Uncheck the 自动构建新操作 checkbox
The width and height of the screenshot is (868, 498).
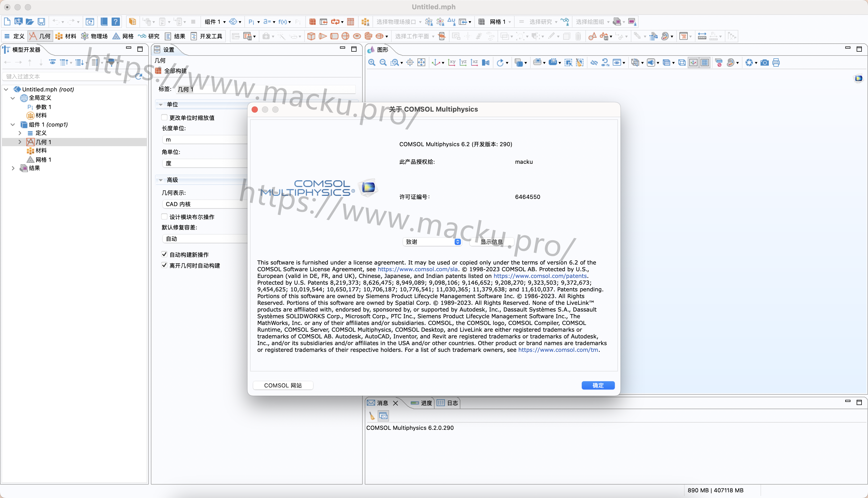tap(164, 254)
